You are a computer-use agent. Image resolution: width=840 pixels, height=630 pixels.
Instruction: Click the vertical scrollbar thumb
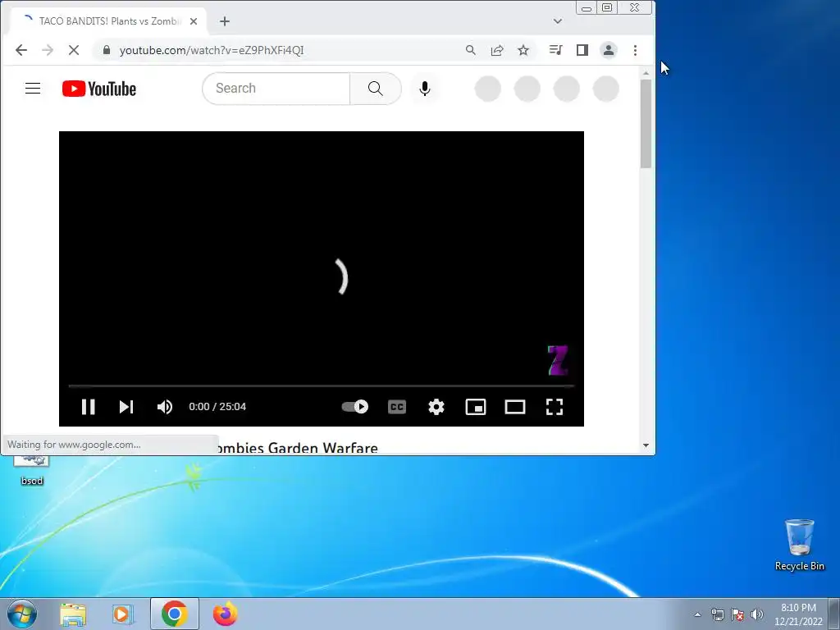646,124
